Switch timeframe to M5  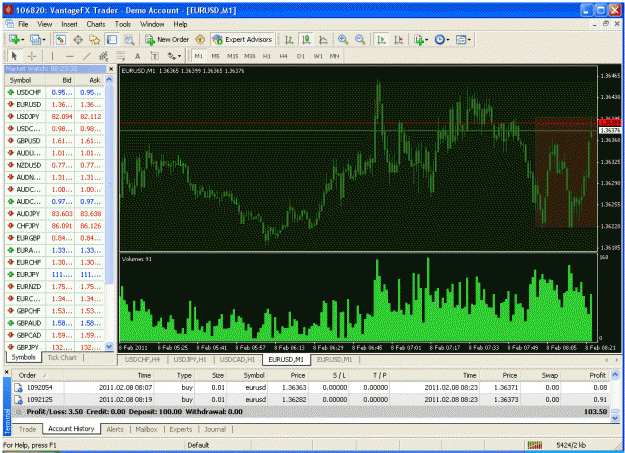215,56
